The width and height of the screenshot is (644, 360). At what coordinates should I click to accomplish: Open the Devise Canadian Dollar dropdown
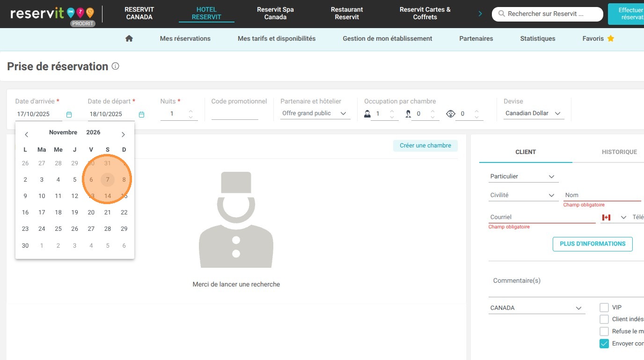(x=534, y=113)
